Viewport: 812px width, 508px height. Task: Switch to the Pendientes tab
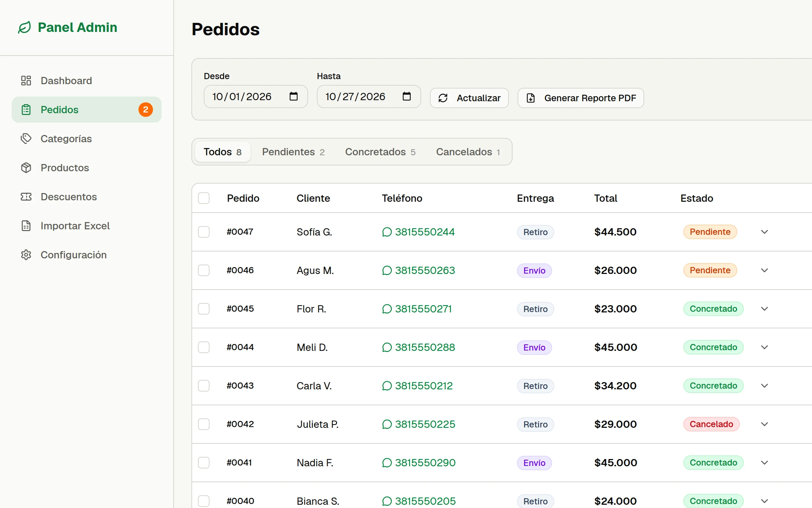tap(293, 152)
